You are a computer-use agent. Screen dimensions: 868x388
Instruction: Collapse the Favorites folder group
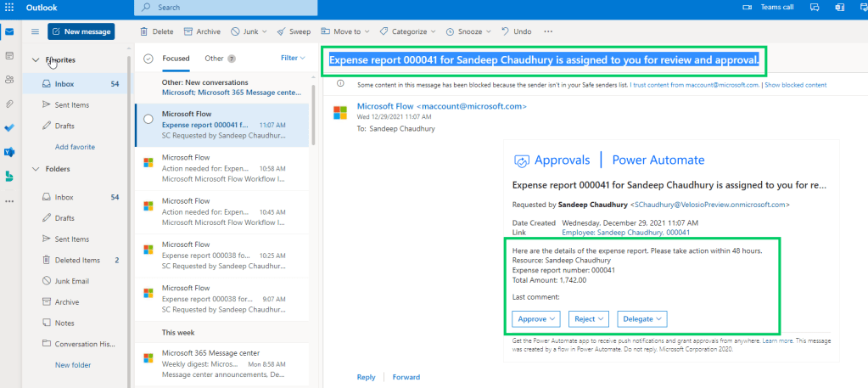35,60
